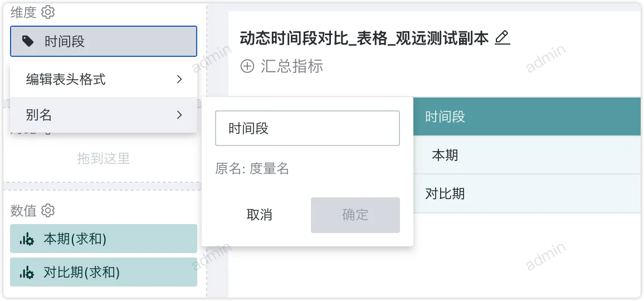Select the 时间段 dimension field pill
Viewport: 644px width, 301px height.
104,41
